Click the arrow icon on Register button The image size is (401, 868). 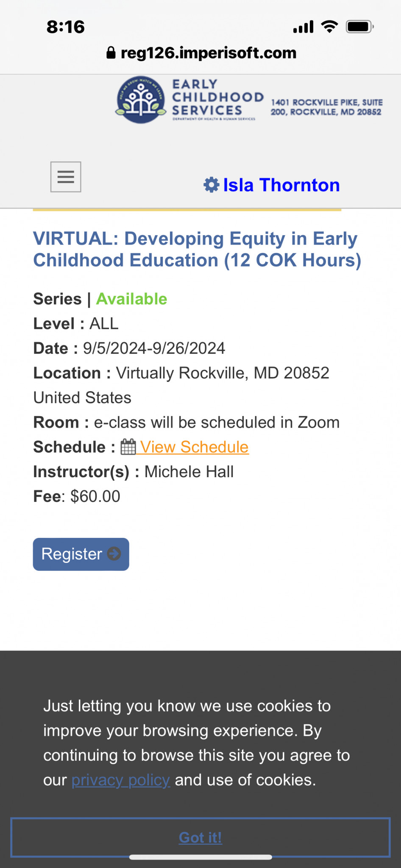(x=114, y=554)
